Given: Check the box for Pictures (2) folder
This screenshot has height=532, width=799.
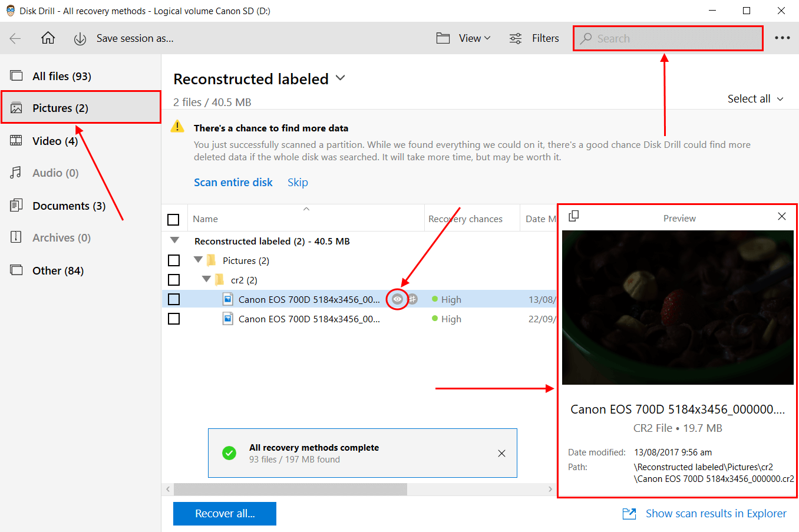Looking at the screenshot, I should tap(174, 260).
